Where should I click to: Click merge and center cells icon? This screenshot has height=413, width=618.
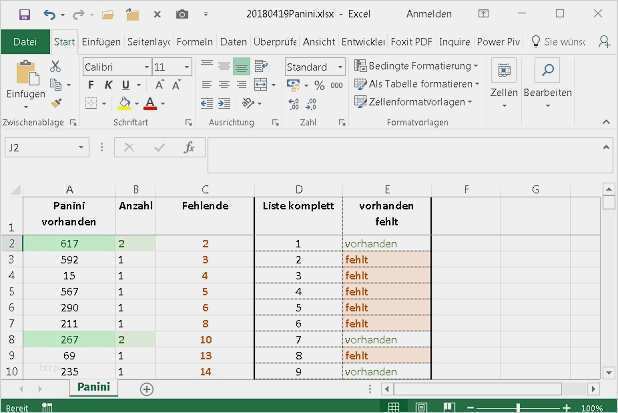[261, 84]
